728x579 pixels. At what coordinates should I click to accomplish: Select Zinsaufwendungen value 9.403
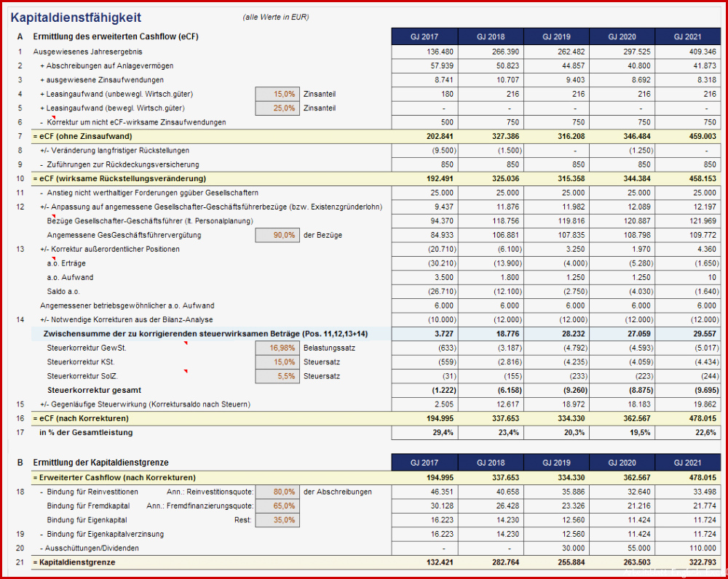pyautogui.click(x=556, y=80)
